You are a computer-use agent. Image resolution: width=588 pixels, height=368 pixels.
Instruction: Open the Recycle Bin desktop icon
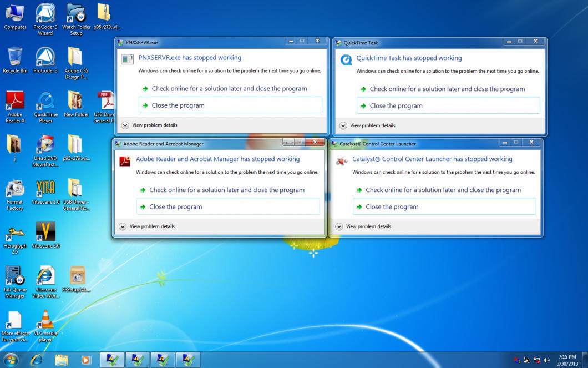click(x=15, y=58)
